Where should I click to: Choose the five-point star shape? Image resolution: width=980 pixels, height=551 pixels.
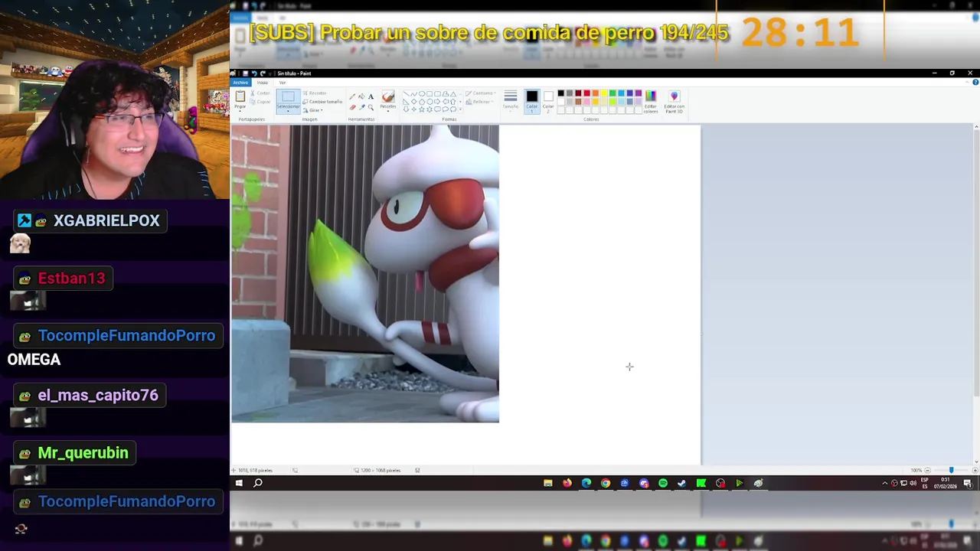[x=422, y=109]
